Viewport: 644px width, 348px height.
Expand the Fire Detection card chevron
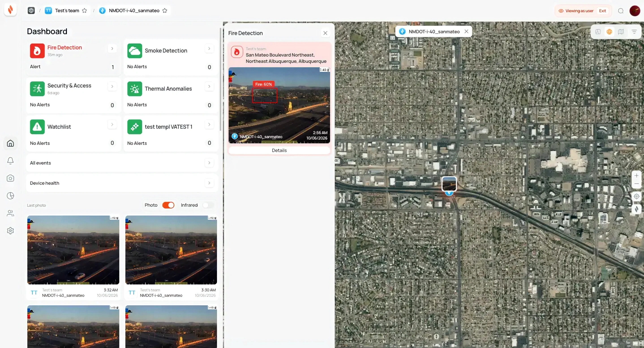click(x=112, y=48)
